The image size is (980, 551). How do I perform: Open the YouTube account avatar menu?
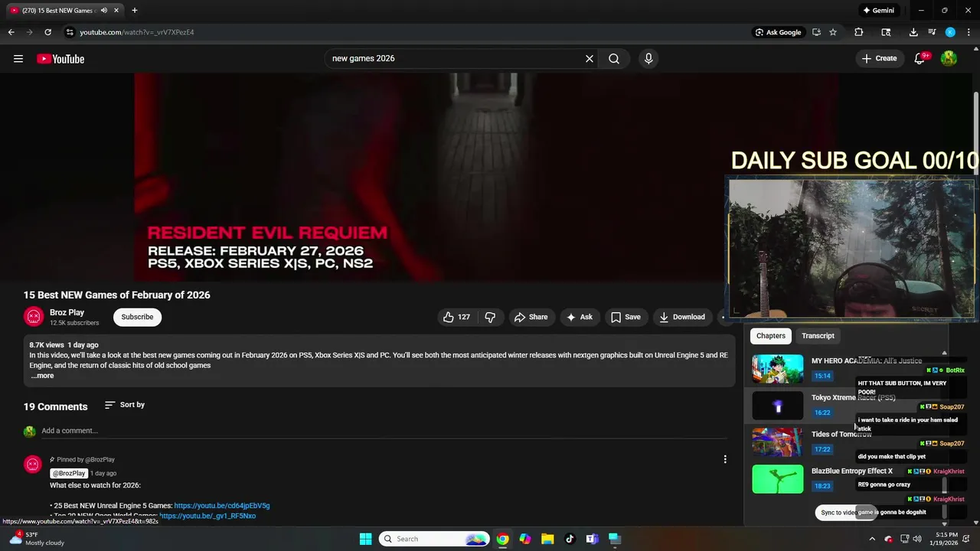coord(949,59)
